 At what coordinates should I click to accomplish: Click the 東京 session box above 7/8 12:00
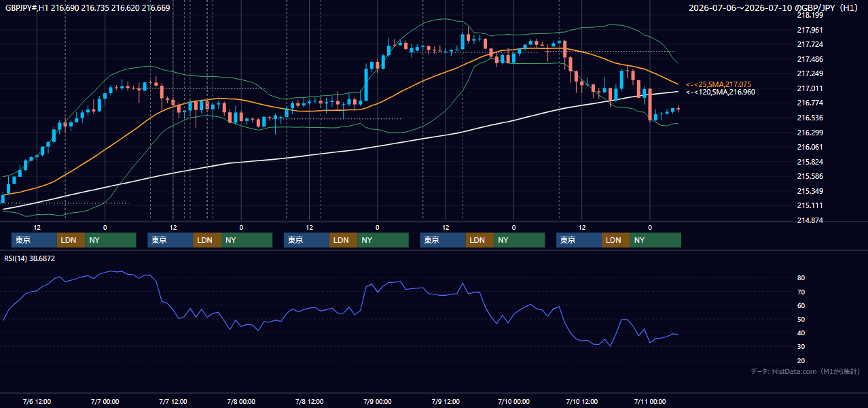[306, 240]
